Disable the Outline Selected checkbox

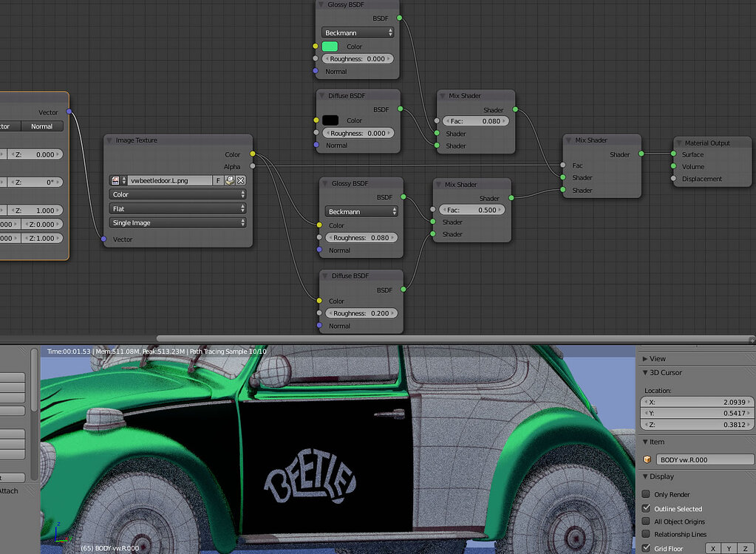coord(646,508)
